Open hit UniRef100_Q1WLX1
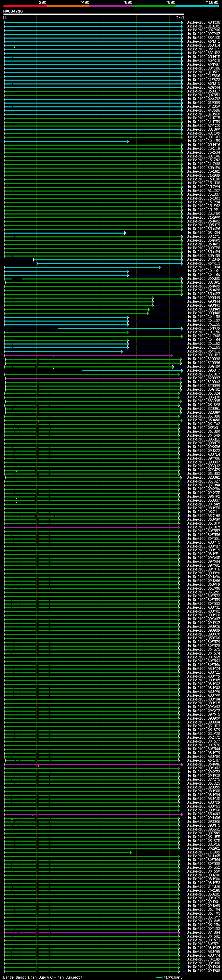This screenshot has width=222, height=980. coord(203,26)
